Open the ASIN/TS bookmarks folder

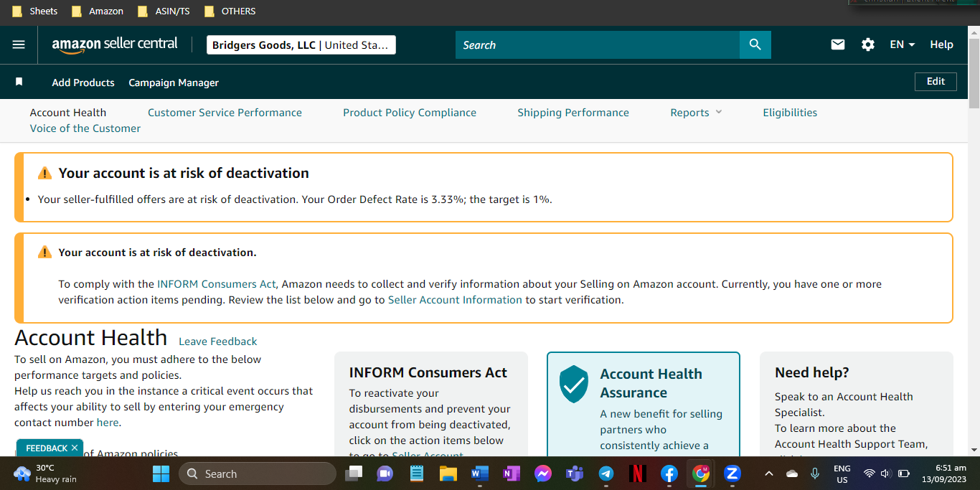point(164,11)
